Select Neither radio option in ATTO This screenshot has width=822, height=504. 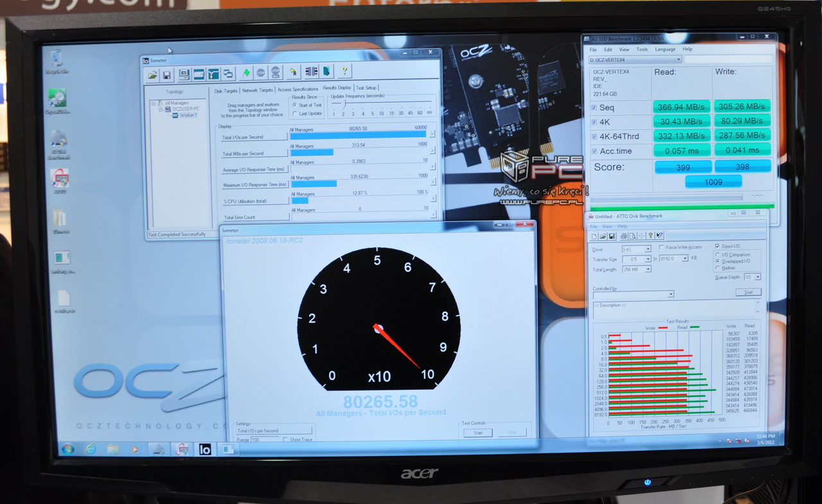[717, 268]
